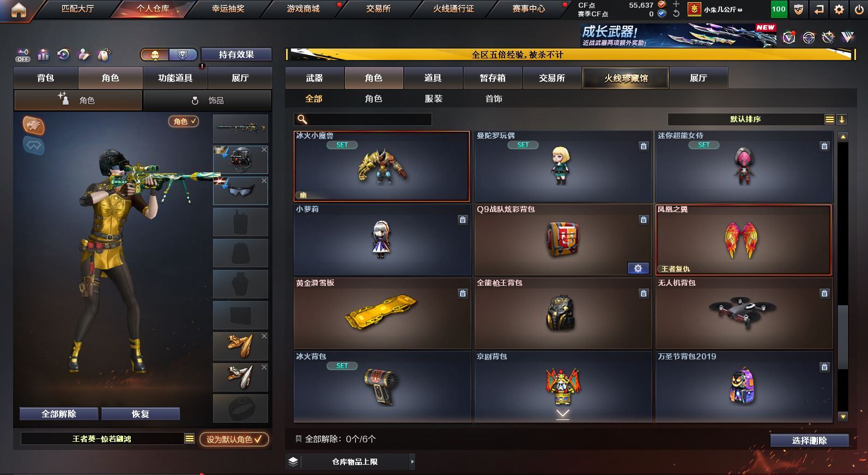Switch to the 火线珍藏馆 tab
This screenshot has height=475, width=868.
point(626,78)
